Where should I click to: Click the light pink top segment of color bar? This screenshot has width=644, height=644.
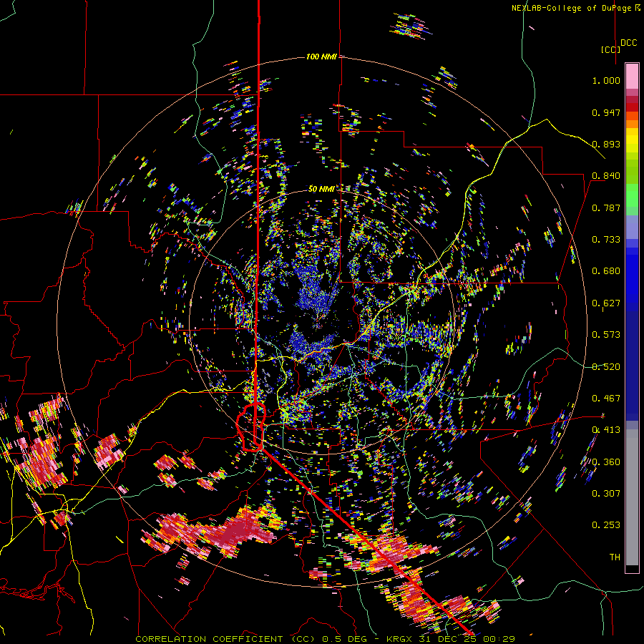click(x=632, y=76)
